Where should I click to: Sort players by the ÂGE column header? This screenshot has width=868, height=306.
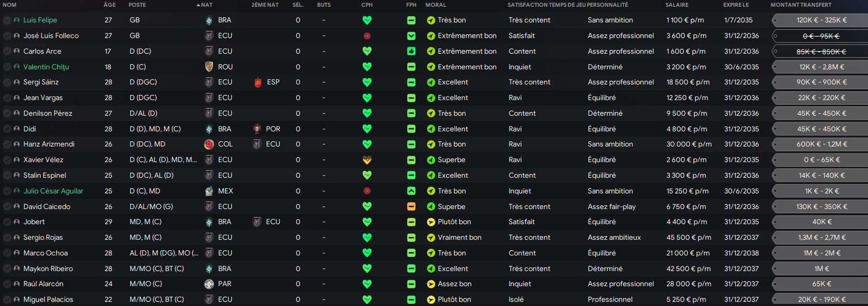[109, 5]
